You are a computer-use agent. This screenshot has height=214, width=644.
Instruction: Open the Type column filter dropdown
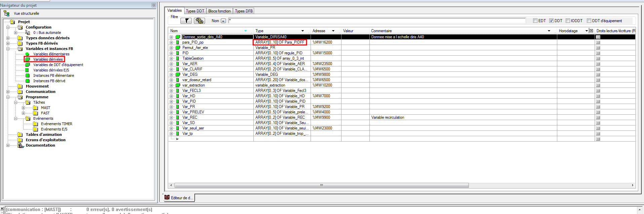pos(303,31)
